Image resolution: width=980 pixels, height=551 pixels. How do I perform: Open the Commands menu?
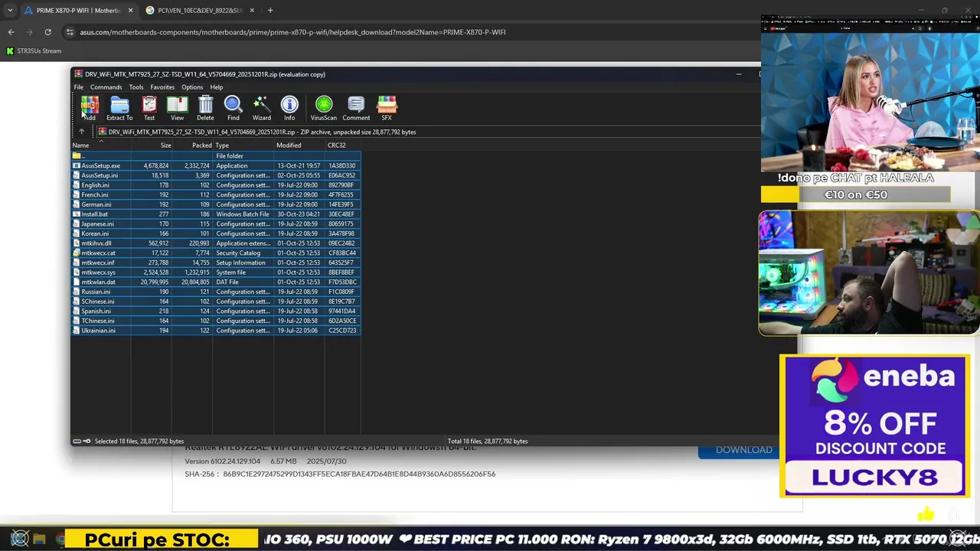coord(106,87)
